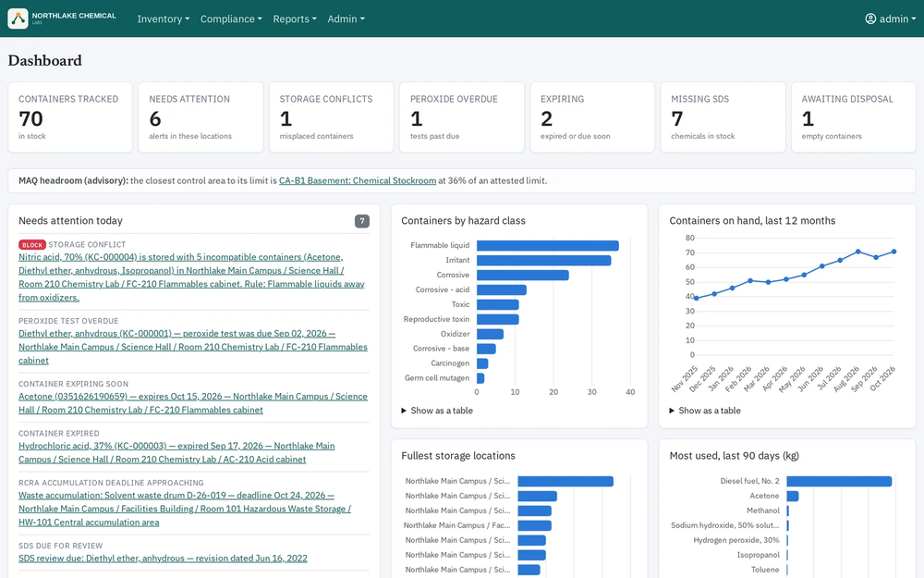The image size is (924, 578).
Task: Click the Aug 2026 peak data point
Action: click(x=858, y=252)
